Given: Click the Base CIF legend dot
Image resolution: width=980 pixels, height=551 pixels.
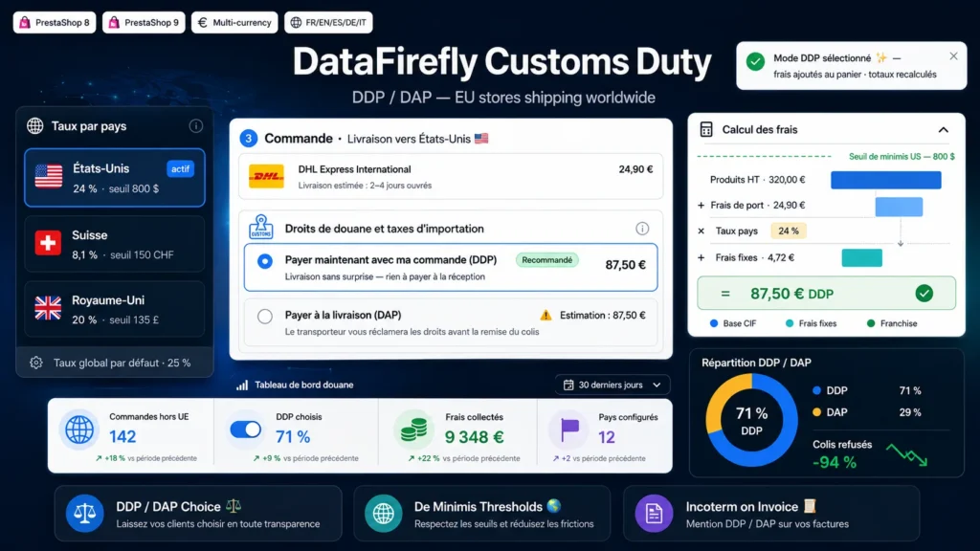Looking at the screenshot, I should point(714,323).
